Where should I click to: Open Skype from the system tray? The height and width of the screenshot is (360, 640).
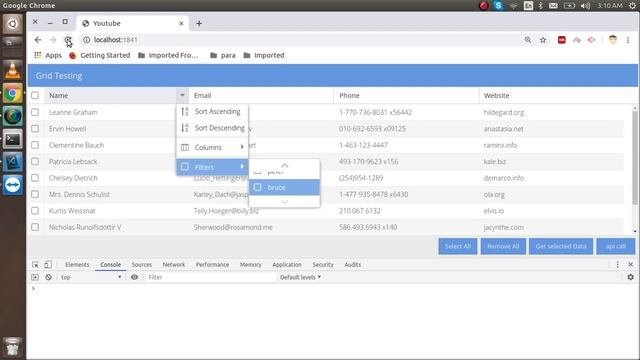click(498, 5)
